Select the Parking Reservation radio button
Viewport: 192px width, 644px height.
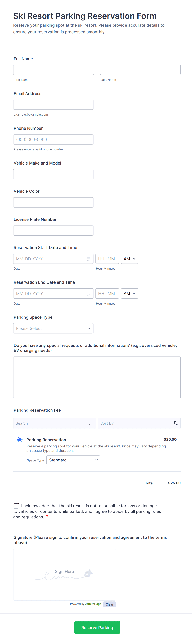pos(20,440)
